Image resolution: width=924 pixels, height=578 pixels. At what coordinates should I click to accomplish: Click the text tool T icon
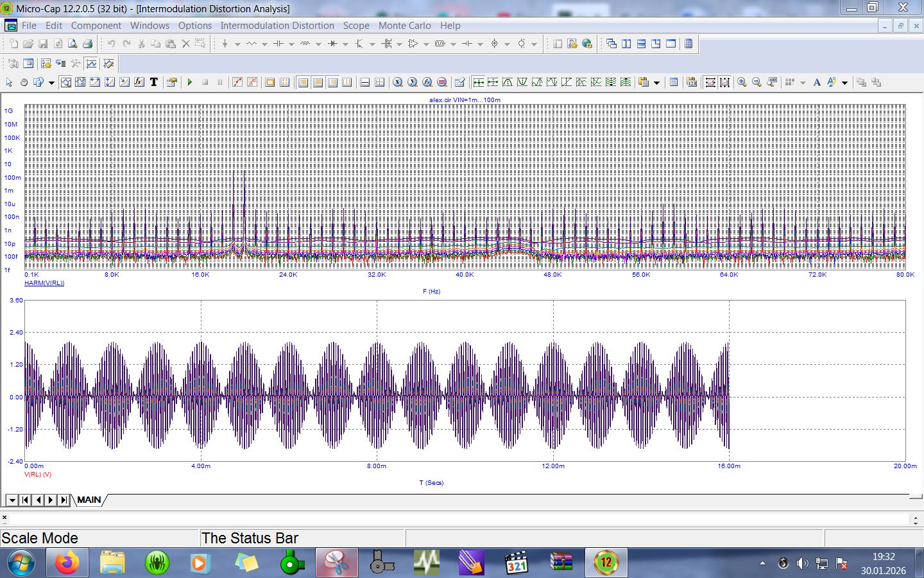tap(154, 82)
